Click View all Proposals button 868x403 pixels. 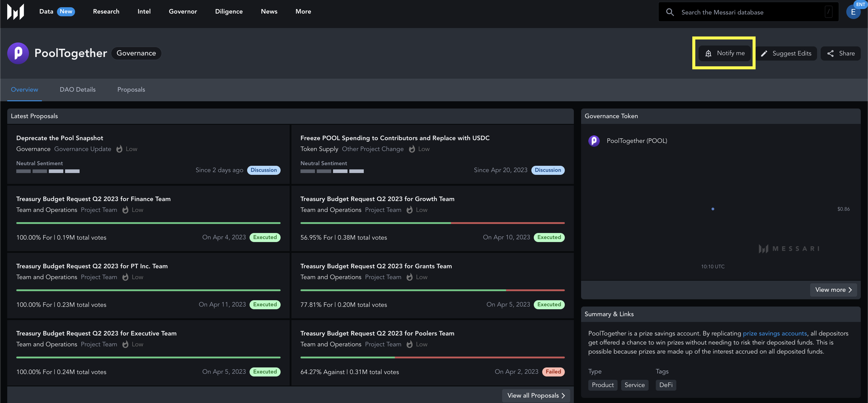(x=536, y=395)
